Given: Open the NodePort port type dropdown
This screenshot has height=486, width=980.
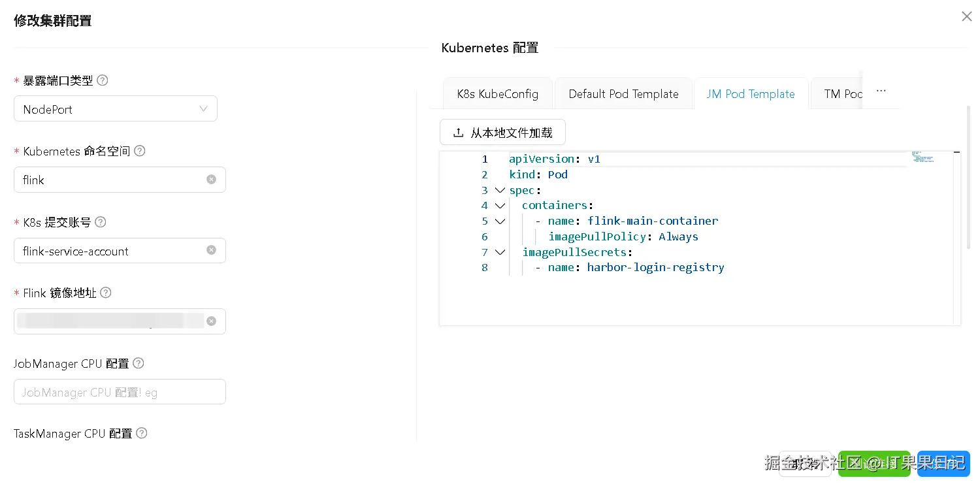Looking at the screenshot, I should pyautogui.click(x=116, y=109).
